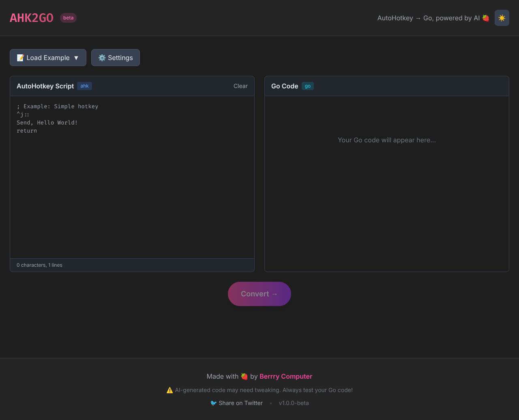
Task: Click the 'Share on Twitter' text link
Action: (240, 403)
